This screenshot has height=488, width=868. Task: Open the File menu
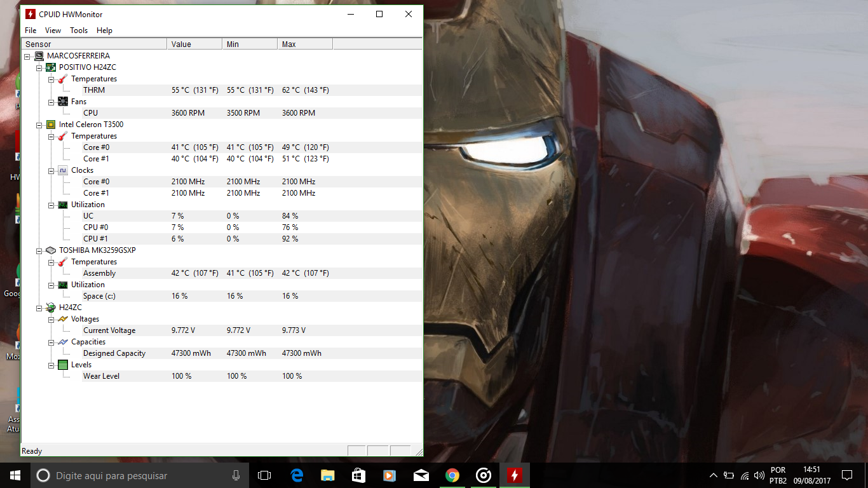pyautogui.click(x=31, y=30)
